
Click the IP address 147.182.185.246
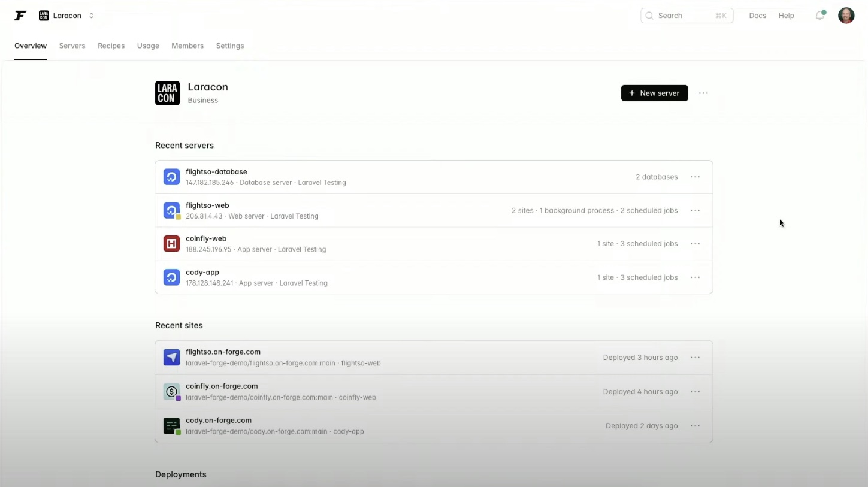pos(210,183)
